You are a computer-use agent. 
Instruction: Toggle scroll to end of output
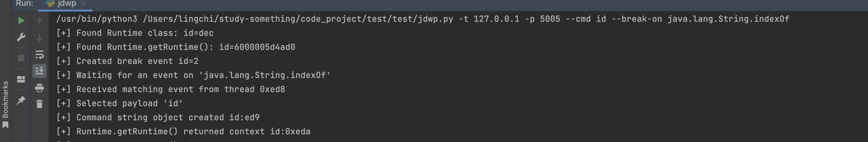[39, 71]
